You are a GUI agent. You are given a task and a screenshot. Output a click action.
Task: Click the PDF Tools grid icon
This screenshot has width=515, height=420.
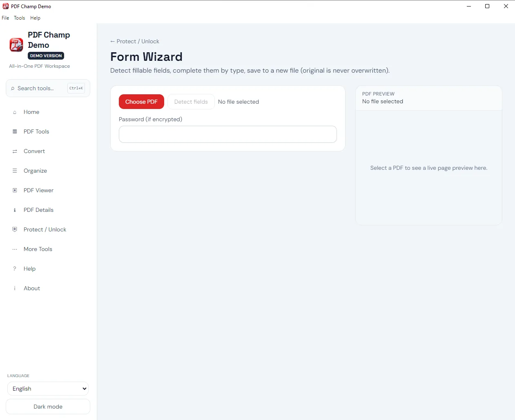pos(15,131)
